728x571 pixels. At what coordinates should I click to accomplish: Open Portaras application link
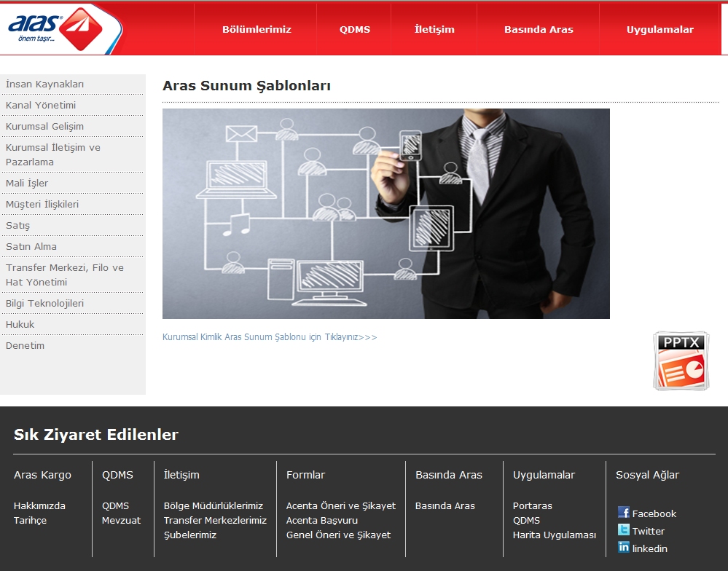533,506
